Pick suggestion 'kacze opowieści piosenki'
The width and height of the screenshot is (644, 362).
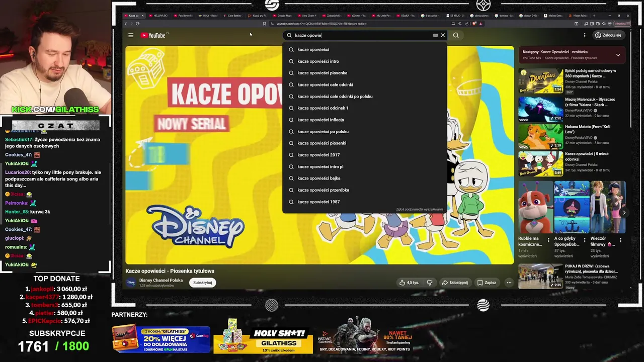coord(365,143)
